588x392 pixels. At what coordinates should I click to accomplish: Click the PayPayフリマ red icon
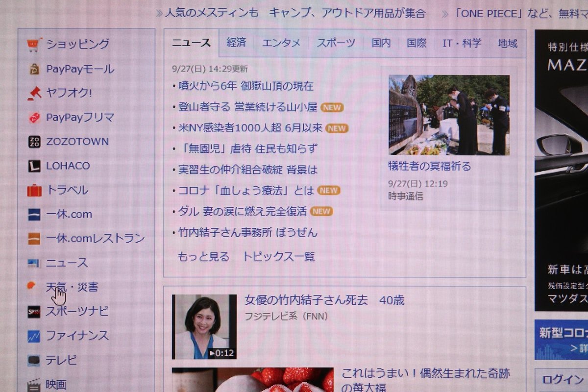click(x=34, y=118)
